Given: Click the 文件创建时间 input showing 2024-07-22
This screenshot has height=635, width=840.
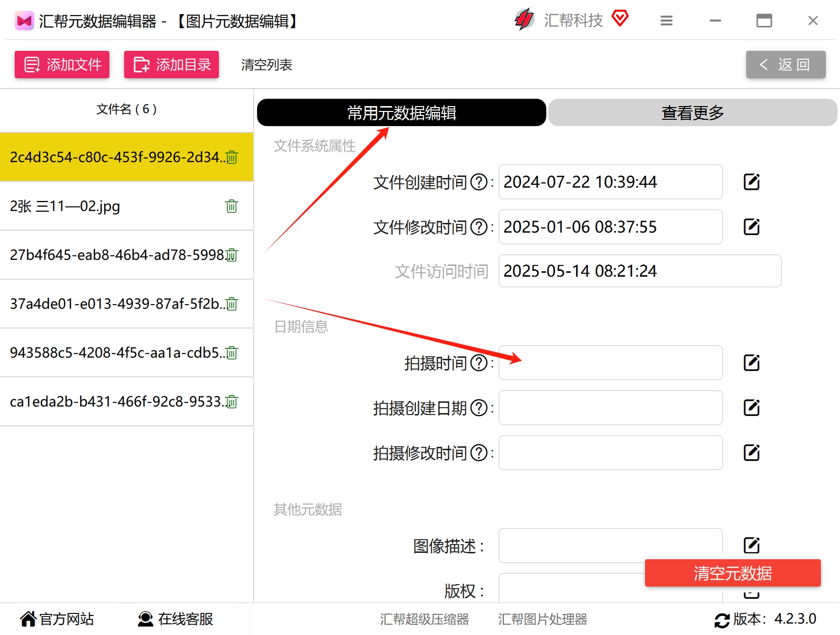Looking at the screenshot, I should point(610,182).
